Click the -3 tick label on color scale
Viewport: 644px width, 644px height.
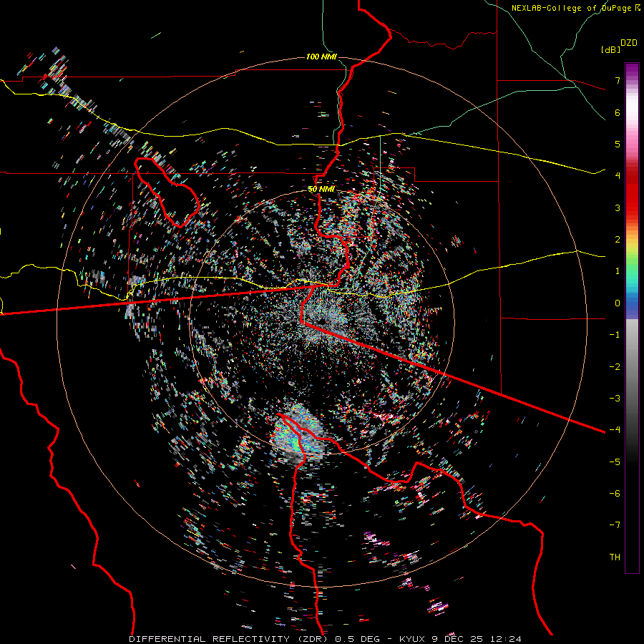click(615, 399)
